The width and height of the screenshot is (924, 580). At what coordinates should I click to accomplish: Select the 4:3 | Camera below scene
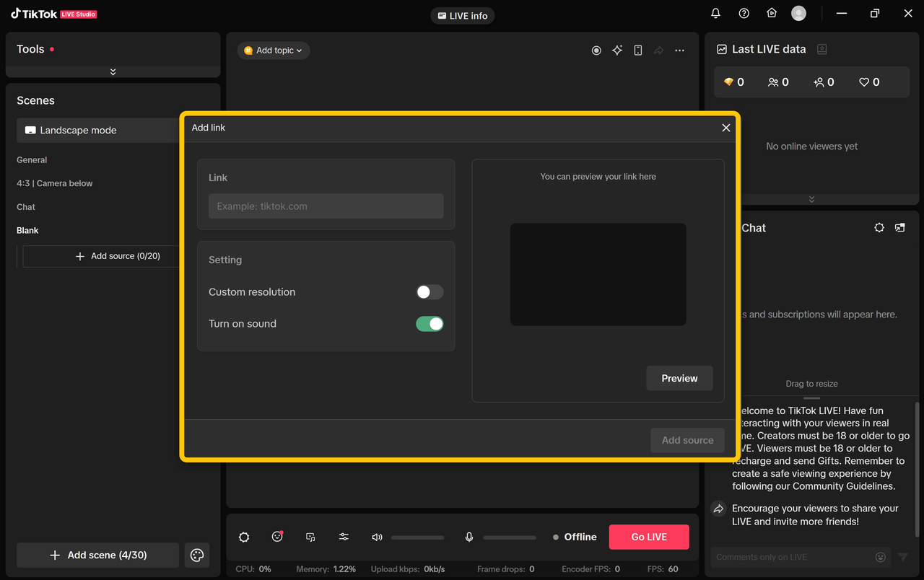pyautogui.click(x=55, y=183)
